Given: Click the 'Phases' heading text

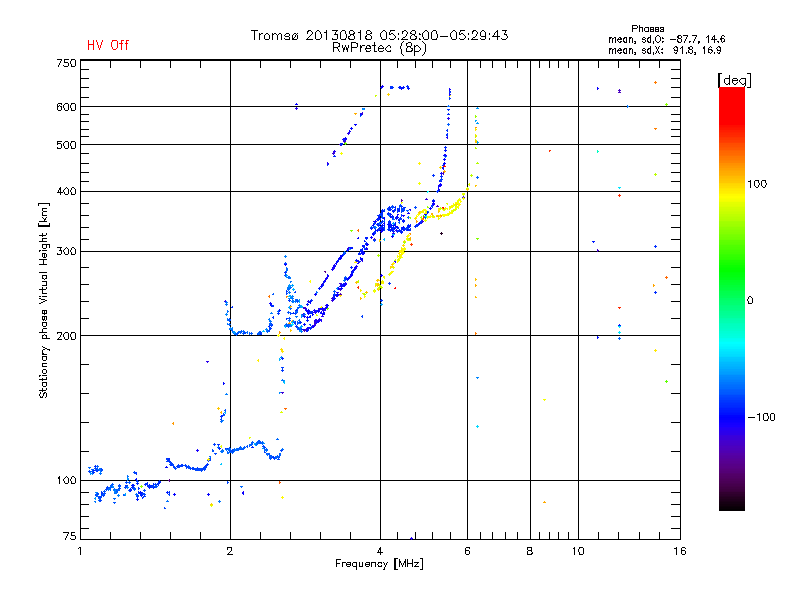Looking at the screenshot, I should [647, 29].
